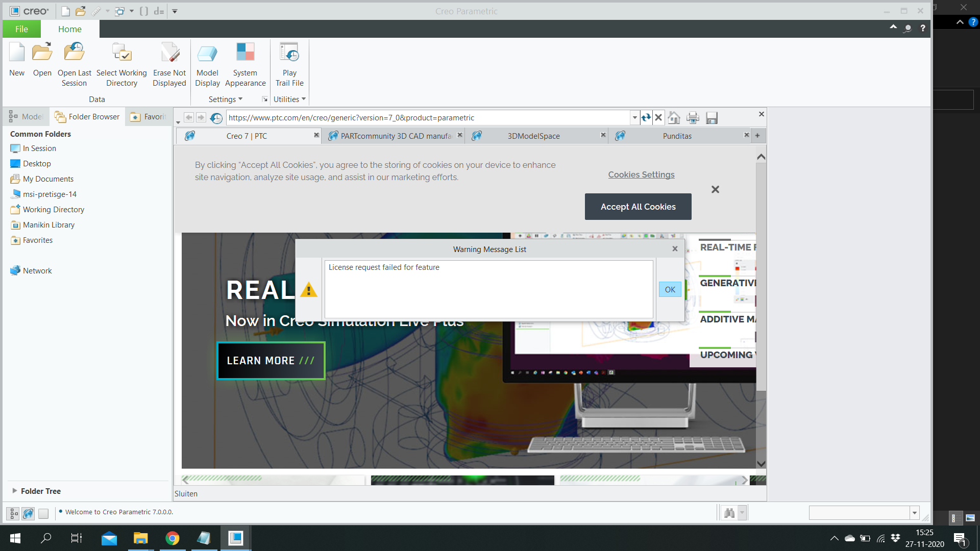Click the New file icon in ribbon
Image resolution: width=980 pixels, height=551 pixels.
pos(17,53)
